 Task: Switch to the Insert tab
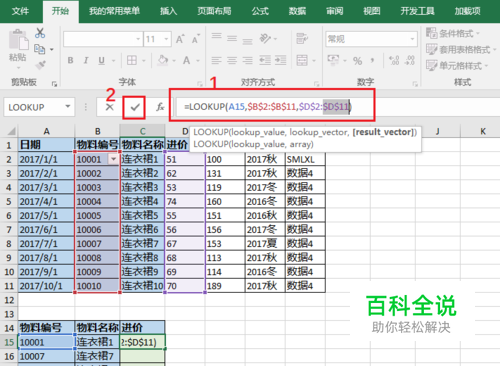pos(168,11)
